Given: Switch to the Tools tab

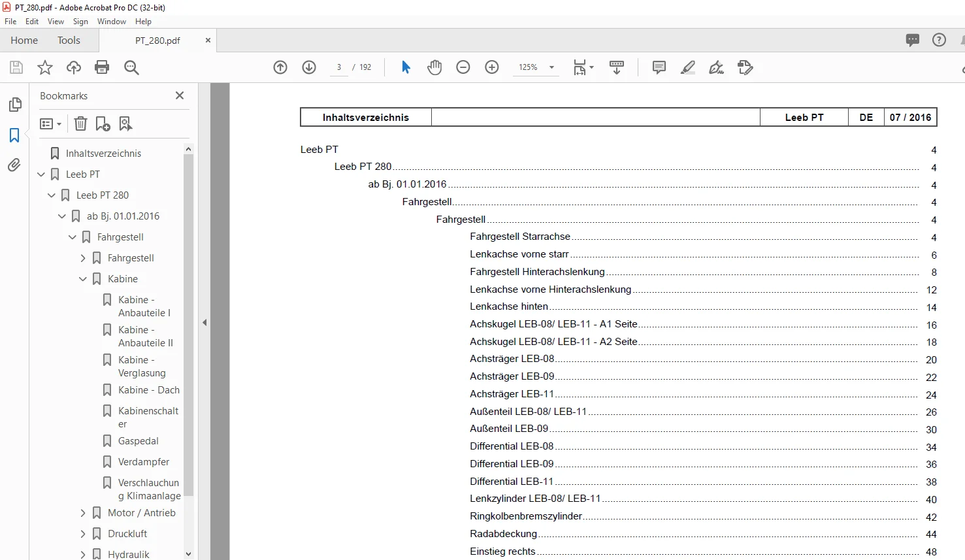Looking at the screenshot, I should pyautogui.click(x=69, y=40).
